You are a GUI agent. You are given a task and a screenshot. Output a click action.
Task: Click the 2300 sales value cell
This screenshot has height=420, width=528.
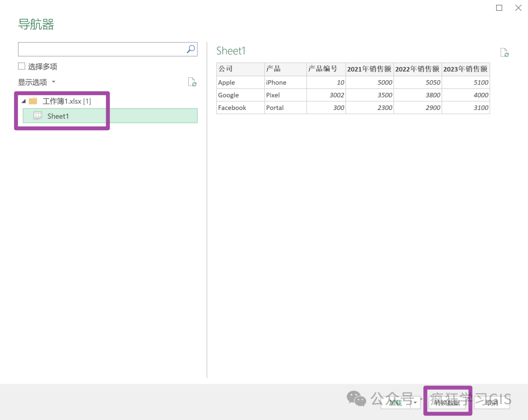(x=370, y=108)
